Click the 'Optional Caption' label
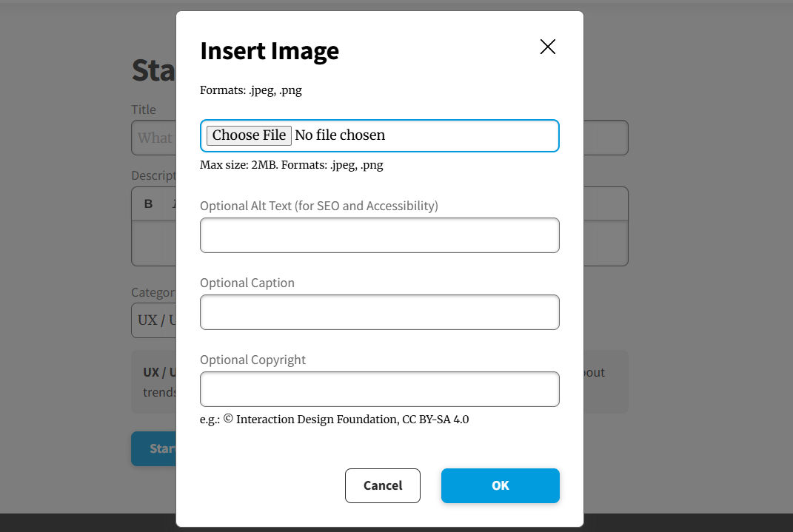 pos(247,283)
